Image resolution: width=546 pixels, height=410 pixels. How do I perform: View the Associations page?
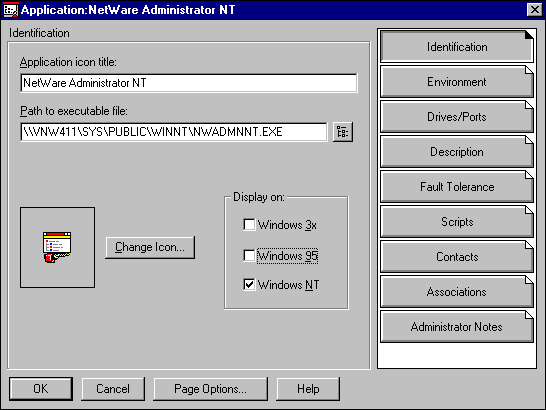point(457,292)
